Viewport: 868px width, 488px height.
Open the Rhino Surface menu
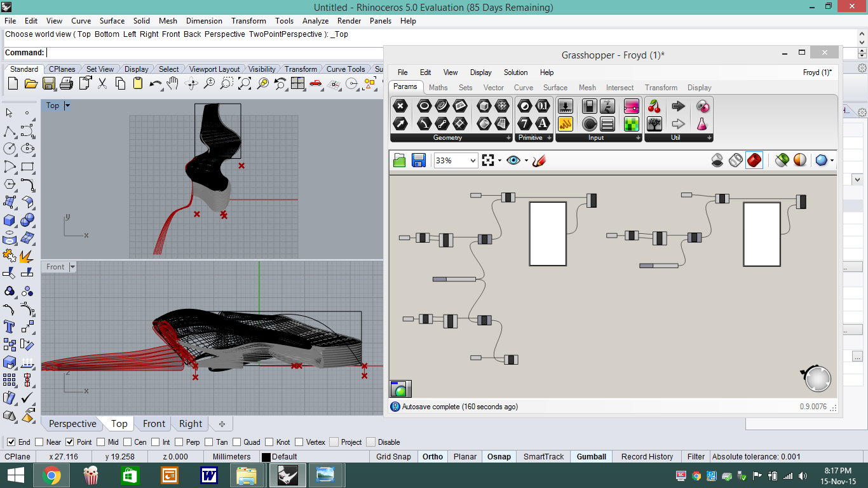click(x=112, y=21)
